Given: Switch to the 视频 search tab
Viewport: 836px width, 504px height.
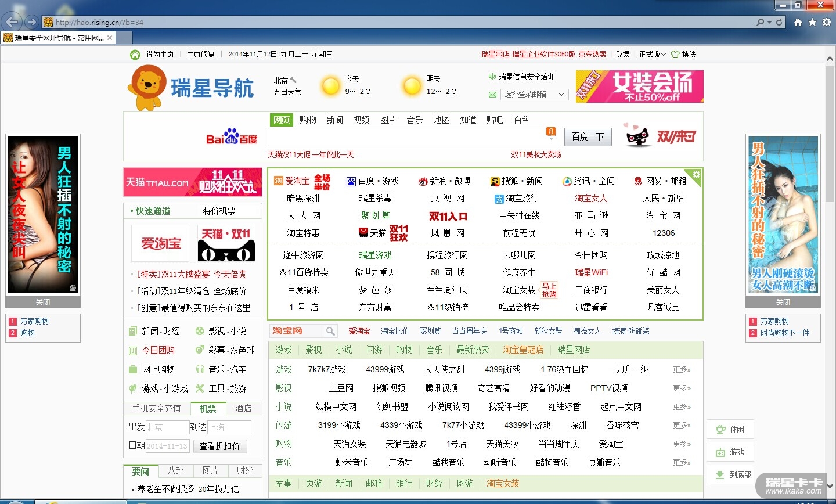Looking at the screenshot, I should point(361,120).
